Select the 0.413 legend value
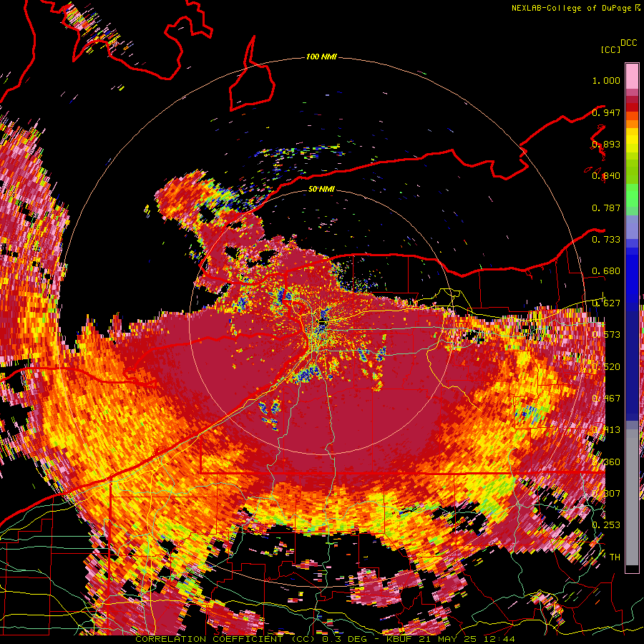 (x=606, y=430)
